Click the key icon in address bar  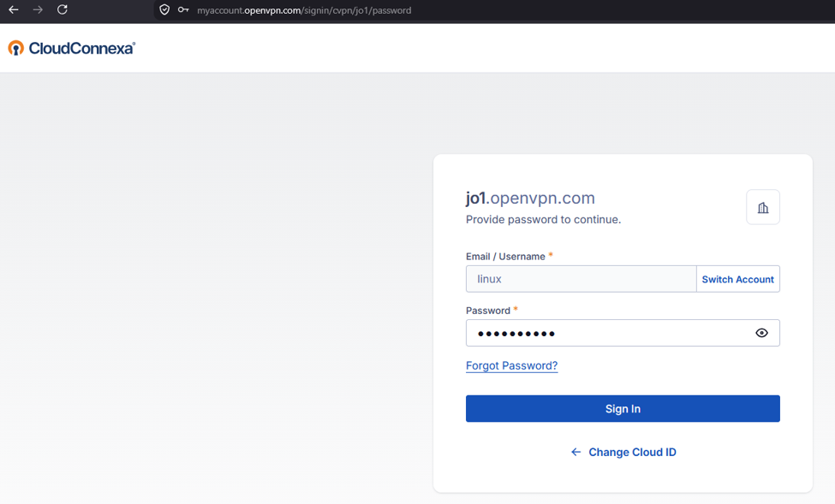tap(183, 9)
